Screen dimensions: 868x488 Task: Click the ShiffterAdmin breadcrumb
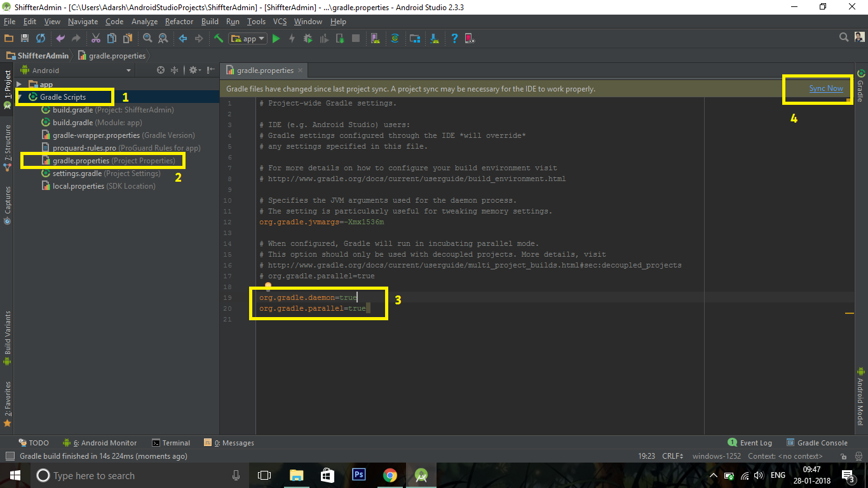click(x=36, y=56)
